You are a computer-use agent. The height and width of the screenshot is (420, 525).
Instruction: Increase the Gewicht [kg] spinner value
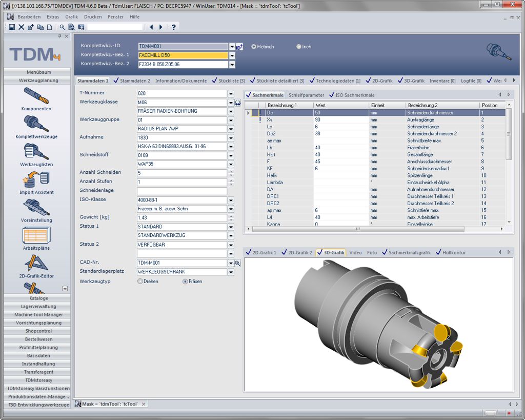point(231,216)
